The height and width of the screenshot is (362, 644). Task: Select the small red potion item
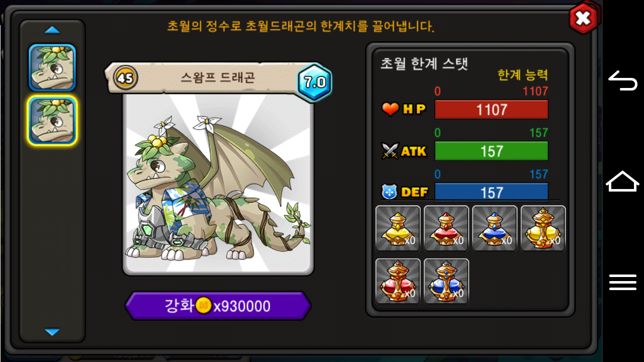pyautogui.click(x=446, y=228)
